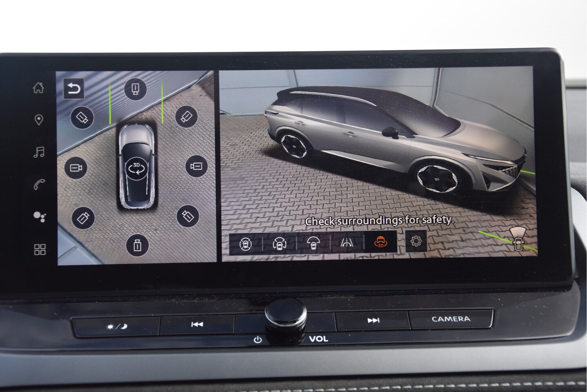Select the middle-left side camera angle
Screen dimensions: 587x392
coord(76,168)
